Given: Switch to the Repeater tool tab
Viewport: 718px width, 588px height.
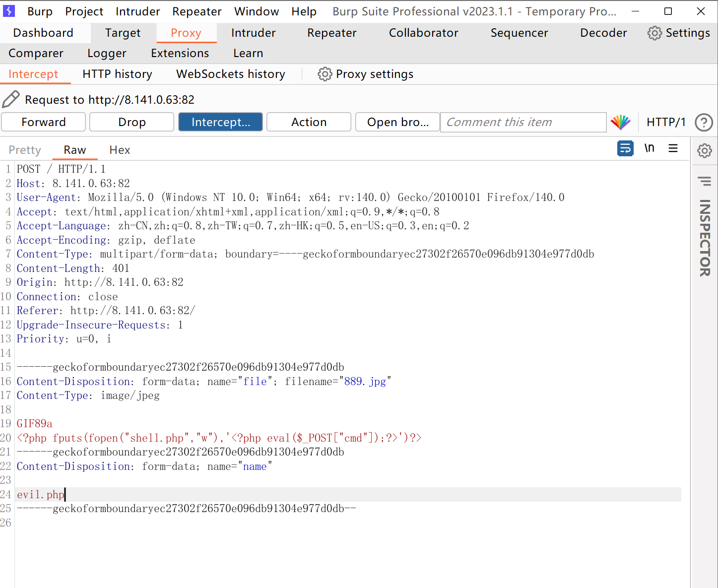Looking at the screenshot, I should coord(331,33).
